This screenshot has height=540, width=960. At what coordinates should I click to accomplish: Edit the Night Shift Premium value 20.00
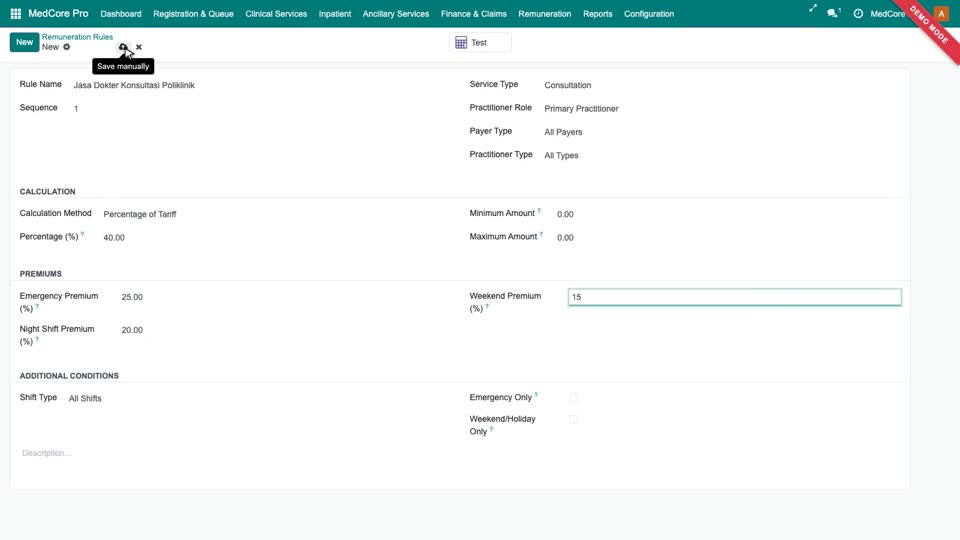[285, 330]
